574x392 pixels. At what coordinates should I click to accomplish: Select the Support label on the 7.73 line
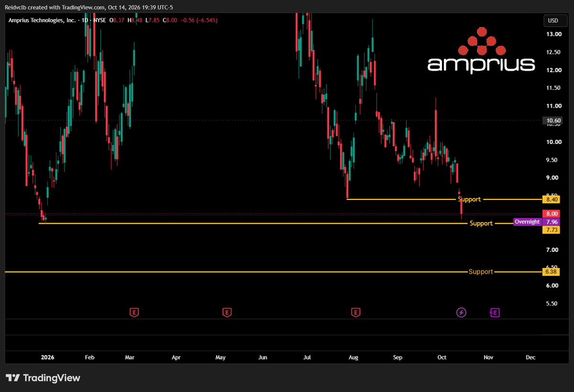[x=481, y=223]
